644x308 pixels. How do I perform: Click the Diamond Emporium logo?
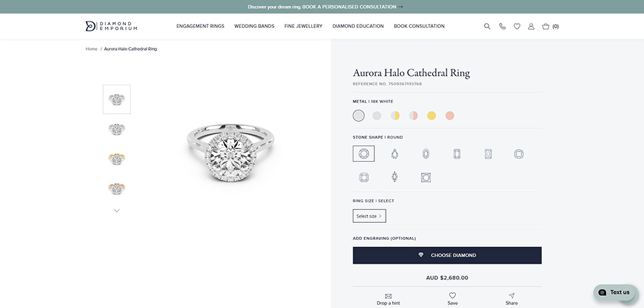111,27
